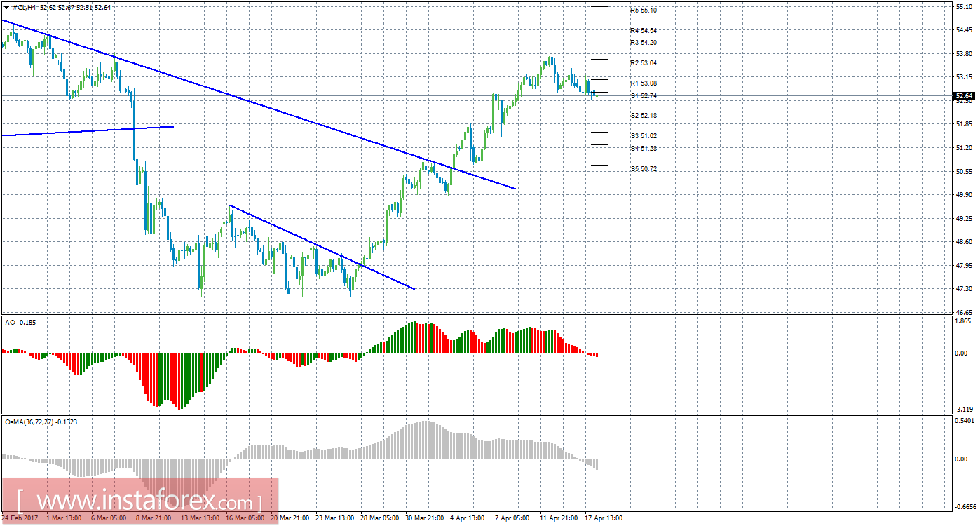
Task: Select the 0.5401 value on the OsMA scale
Action: point(965,421)
